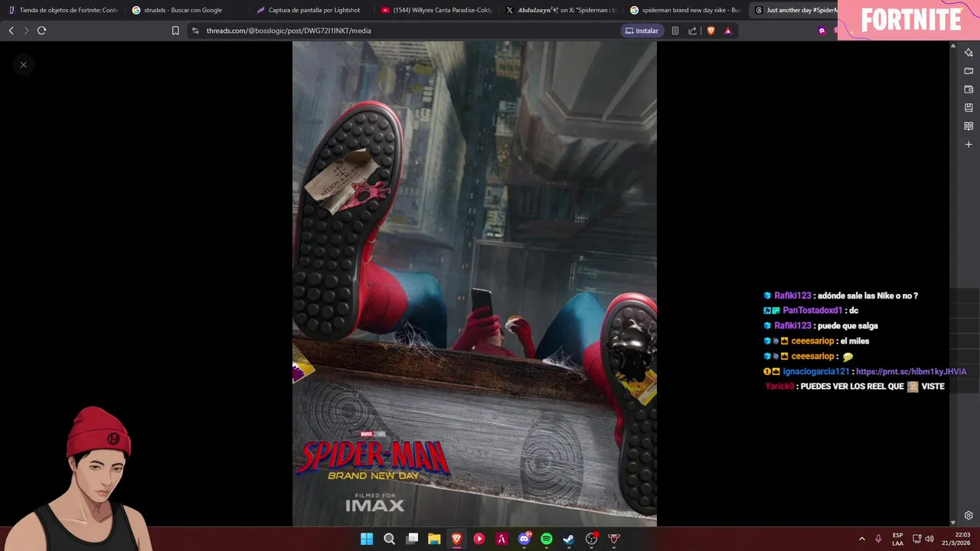Bookmark this page with the bookmark icon
Image resolution: width=980 pixels, height=551 pixels.
(175, 31)
